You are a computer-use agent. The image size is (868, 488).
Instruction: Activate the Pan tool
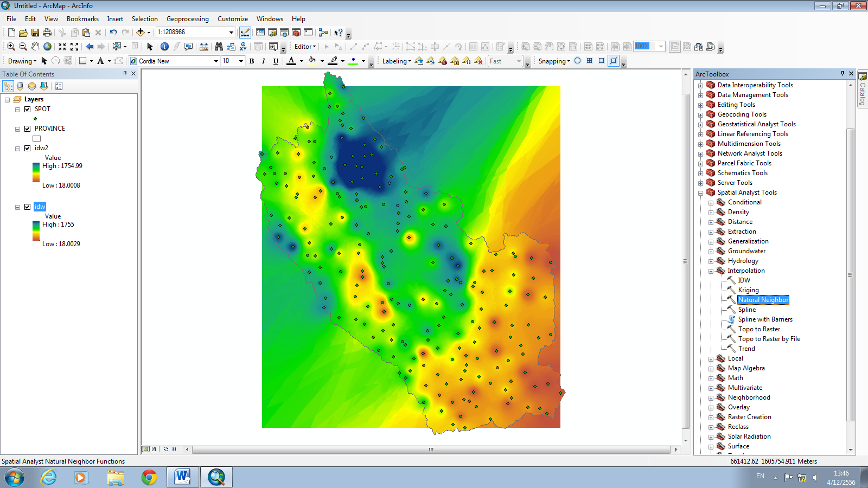[35, 47]
